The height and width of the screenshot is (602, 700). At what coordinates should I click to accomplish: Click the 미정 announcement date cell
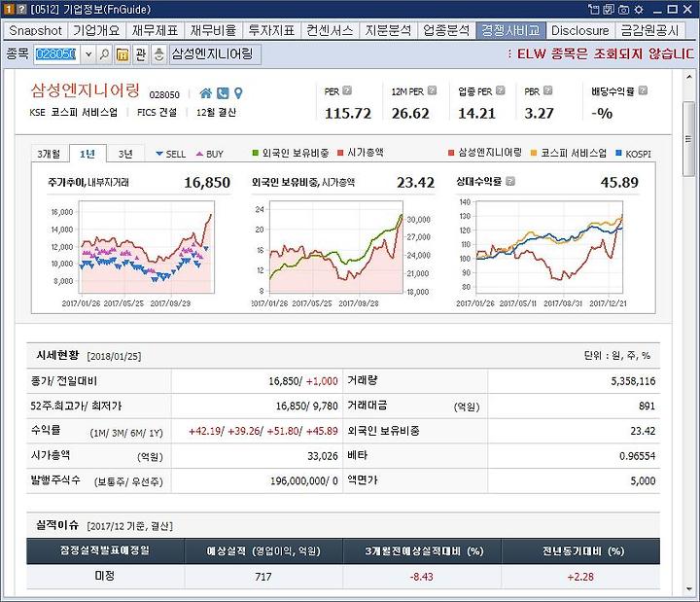pyautogui.click(x=105, y=576)
